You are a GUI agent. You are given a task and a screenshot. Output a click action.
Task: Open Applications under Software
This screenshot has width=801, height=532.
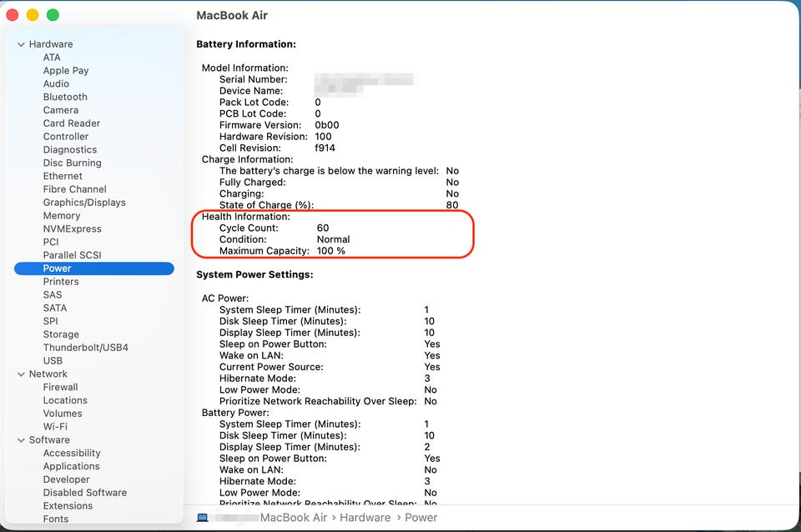(72, 467)
